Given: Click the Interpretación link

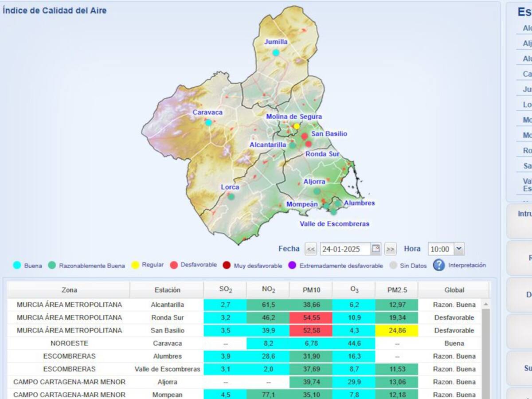Looking at the screenshot, I should [x=467, y=265].
